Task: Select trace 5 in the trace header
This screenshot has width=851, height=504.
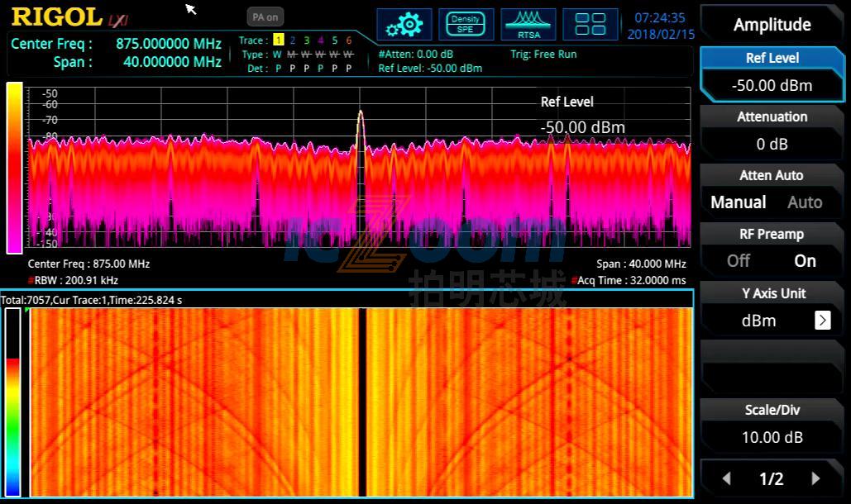Action: tap(335, 40)
